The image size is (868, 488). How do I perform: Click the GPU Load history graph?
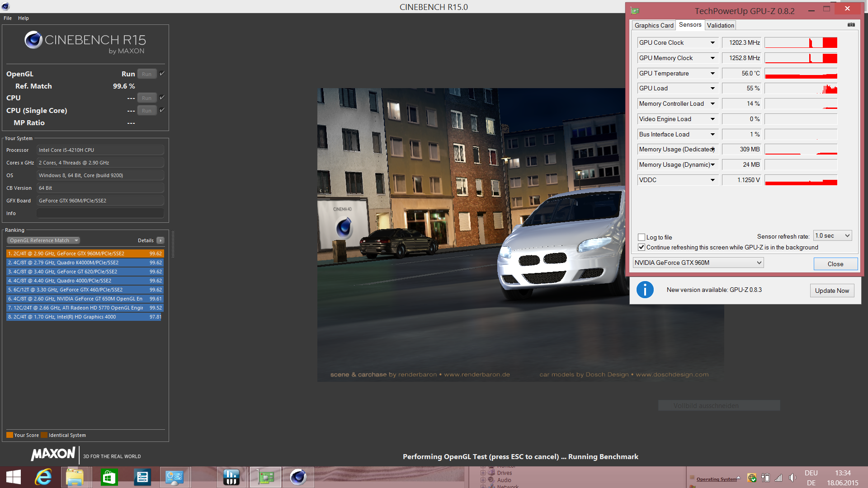(801, 88)
